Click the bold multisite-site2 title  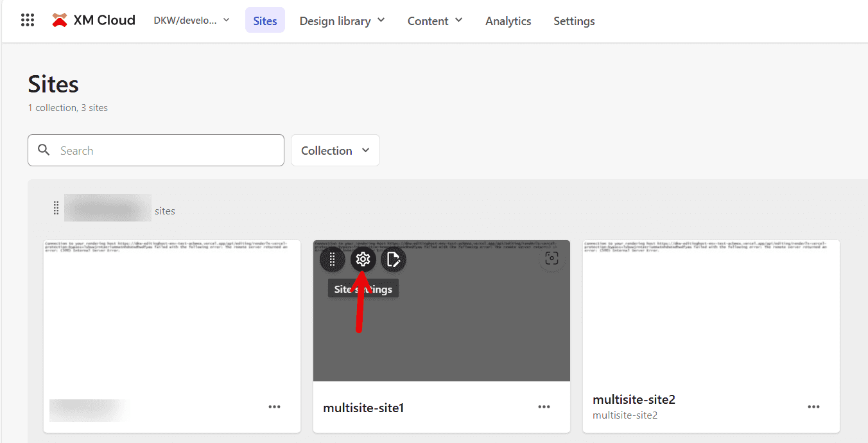634,399
